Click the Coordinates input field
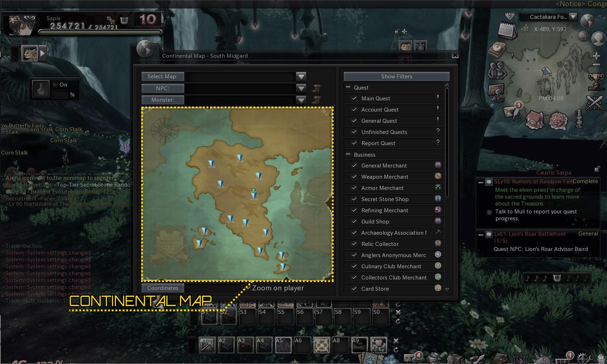 (x=213, y=288)
